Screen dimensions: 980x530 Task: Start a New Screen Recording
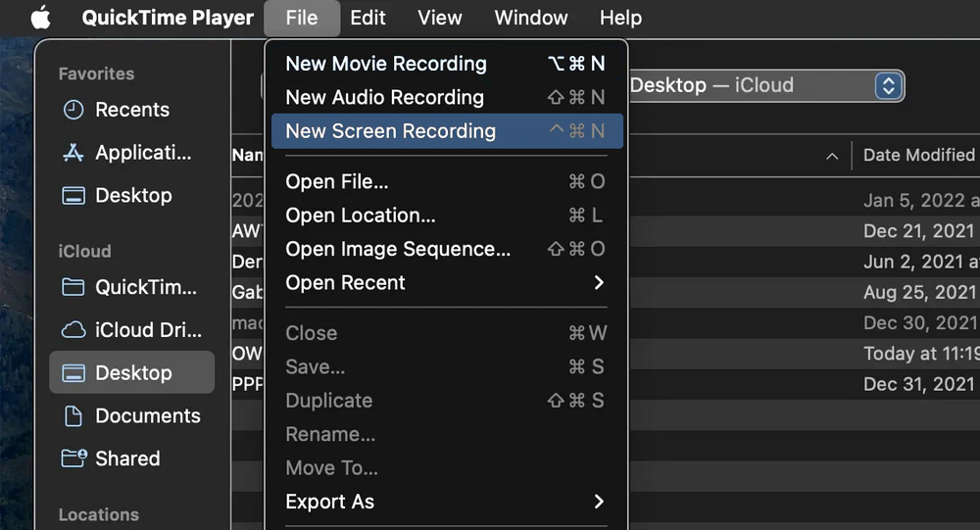tap(447, 130)
